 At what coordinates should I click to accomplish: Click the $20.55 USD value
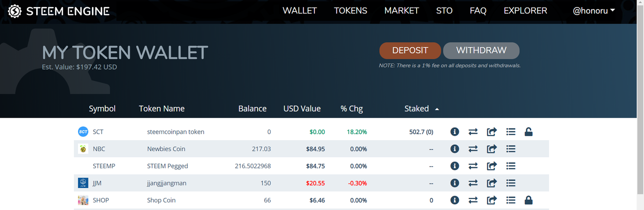pos(315,183)
